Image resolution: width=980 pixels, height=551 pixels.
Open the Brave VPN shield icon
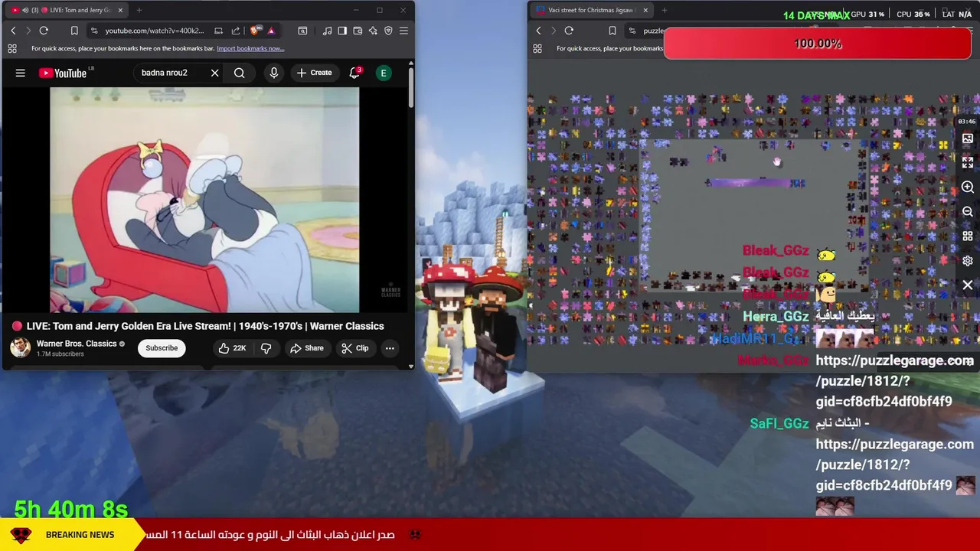coord(388,31)
